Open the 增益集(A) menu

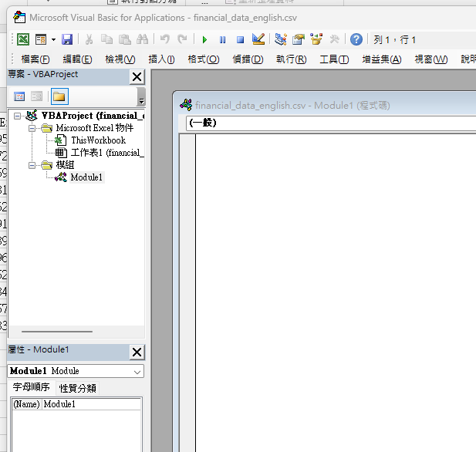tap(382, 59)
